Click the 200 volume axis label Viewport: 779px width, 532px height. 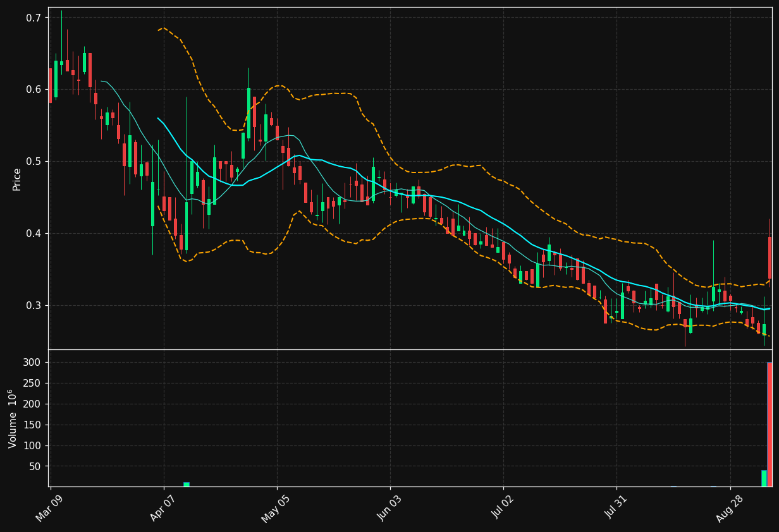(33, 404)
